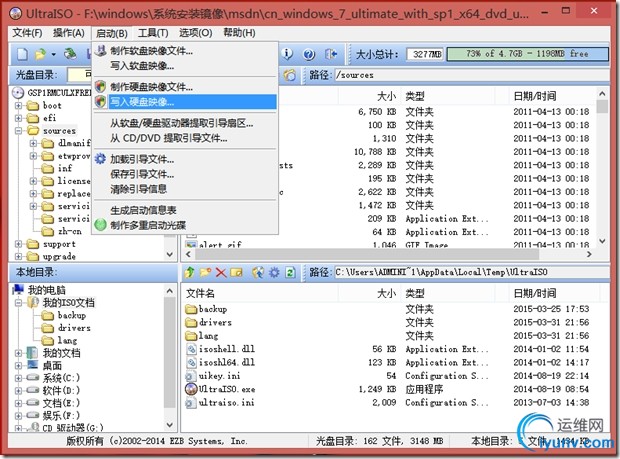Screen dimensions: 620x459
Task: Open the 操作(A) menu
Action: pos(69,33)
